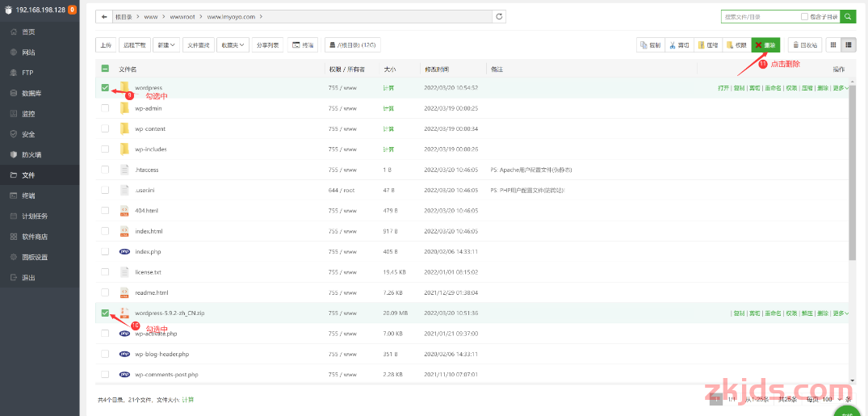Toggle the select-all checkbox in header
Screen dimensions: 868x416
click(x=105, y=69)
